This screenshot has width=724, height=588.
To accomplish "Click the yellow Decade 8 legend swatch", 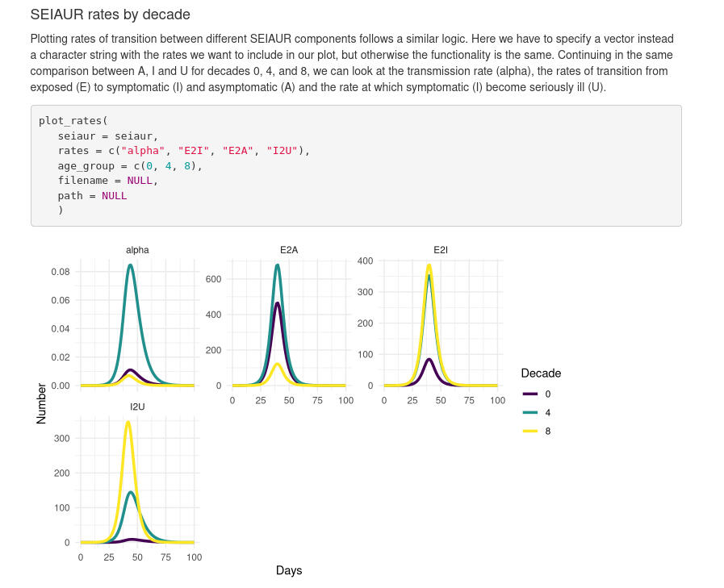I will (x=530, y=431).
